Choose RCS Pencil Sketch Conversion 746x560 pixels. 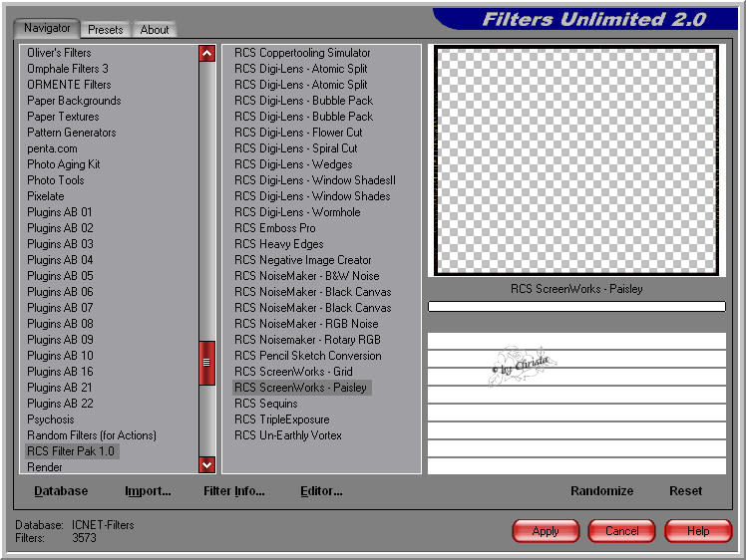[308, 356]
